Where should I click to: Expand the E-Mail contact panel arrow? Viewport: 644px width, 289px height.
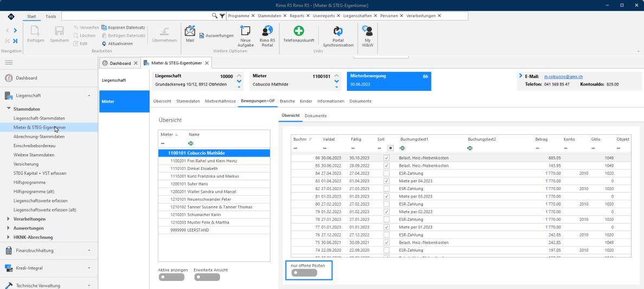click(x=521, y=76)
